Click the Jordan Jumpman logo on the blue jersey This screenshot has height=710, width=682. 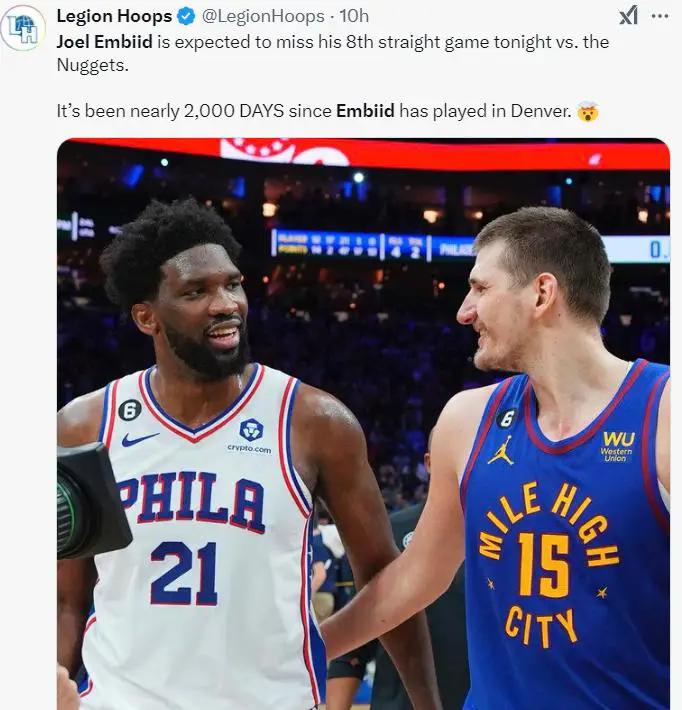coord(501,451)
